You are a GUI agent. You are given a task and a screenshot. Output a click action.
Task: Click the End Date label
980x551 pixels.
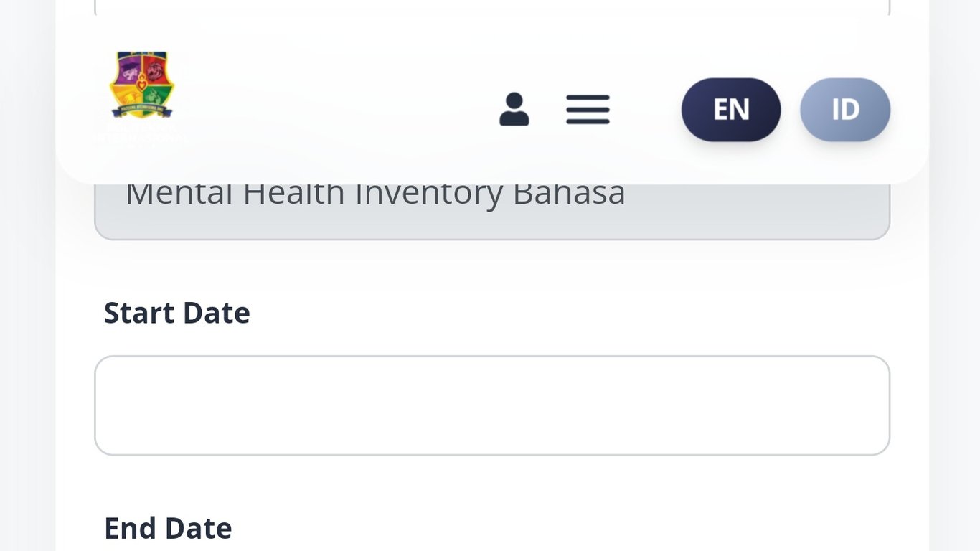coord(168,528)
